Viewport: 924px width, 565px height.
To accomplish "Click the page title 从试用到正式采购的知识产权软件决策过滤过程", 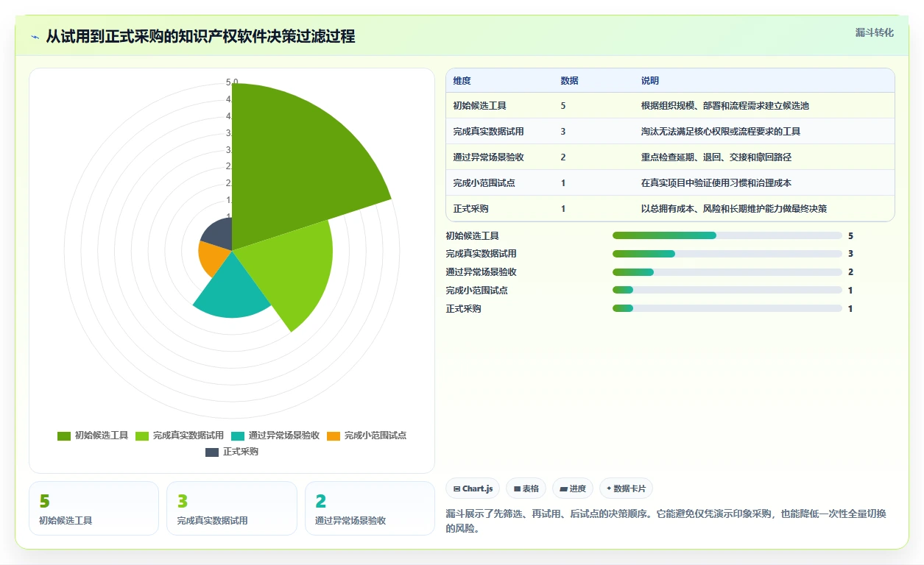I will (200, 37).
